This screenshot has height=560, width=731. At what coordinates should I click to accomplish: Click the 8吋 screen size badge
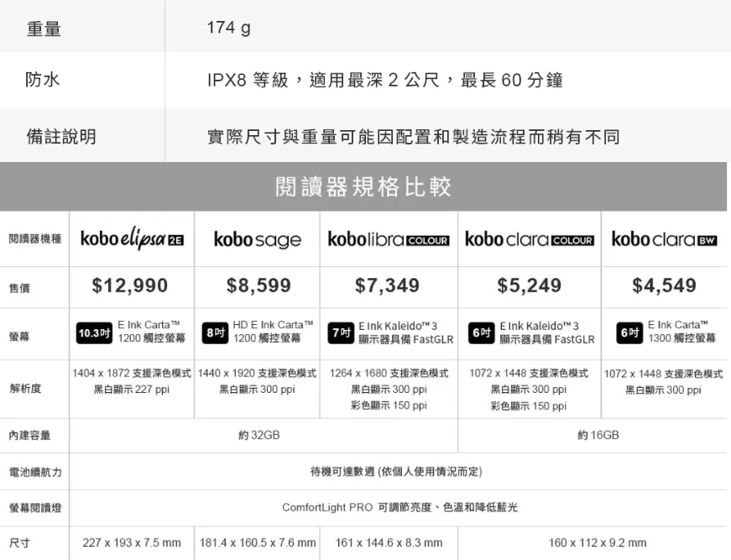[x=216, y=333]
